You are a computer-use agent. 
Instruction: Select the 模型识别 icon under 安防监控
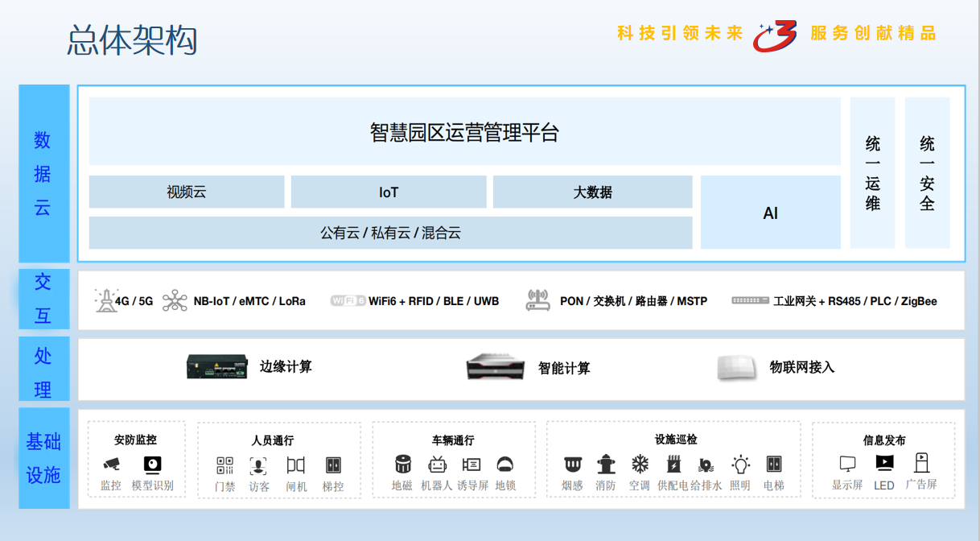tap(152, 465)
